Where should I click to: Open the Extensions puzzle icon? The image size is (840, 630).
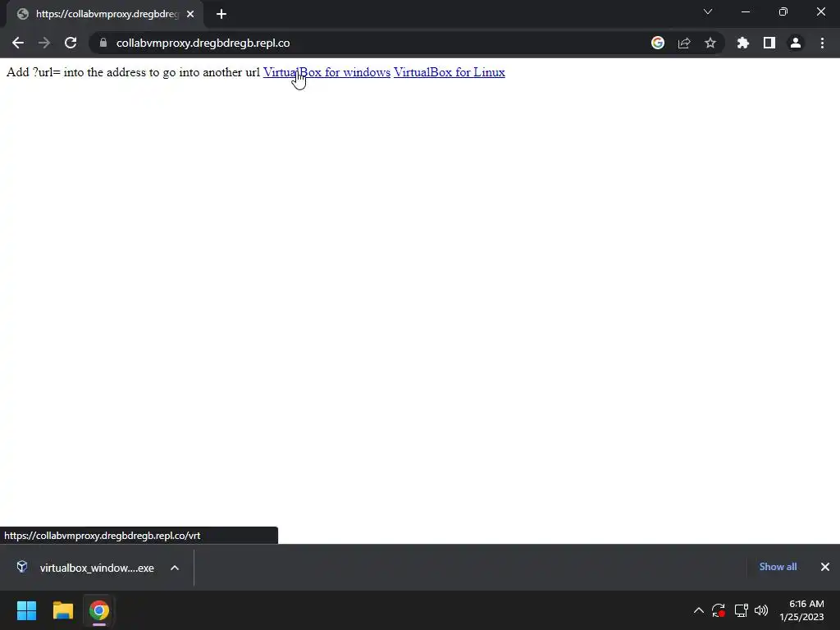(742, 43)
